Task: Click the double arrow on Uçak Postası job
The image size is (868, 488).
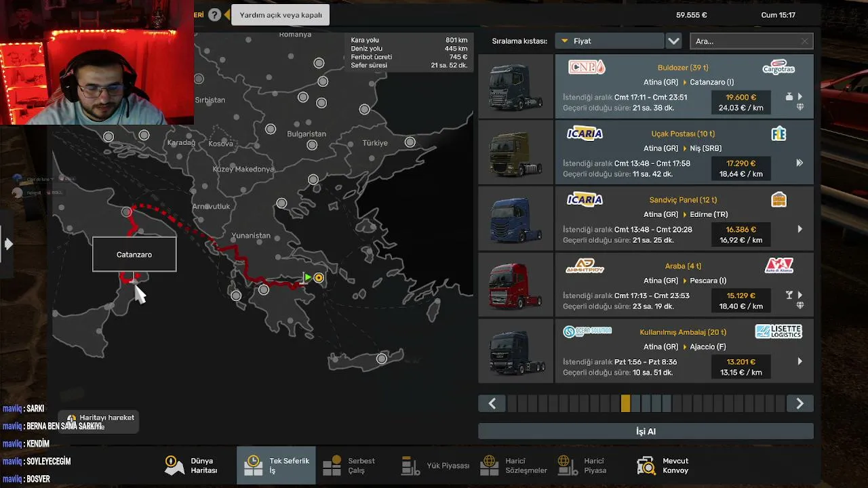Action: click(800, 163)
